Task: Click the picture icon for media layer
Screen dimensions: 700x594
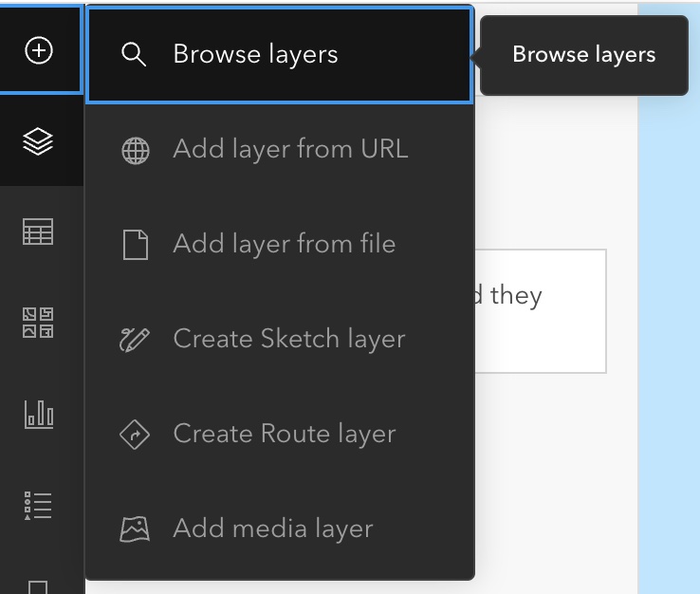Action: [x=135, y=529]
